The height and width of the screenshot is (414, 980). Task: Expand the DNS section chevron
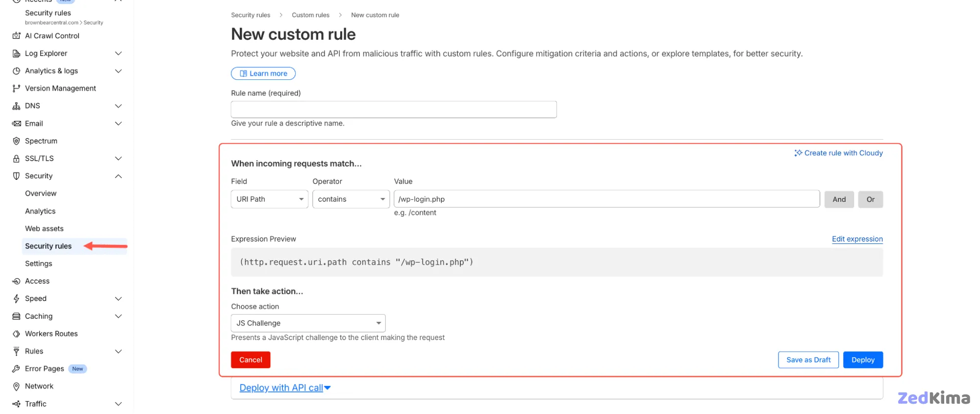[118, 106]
